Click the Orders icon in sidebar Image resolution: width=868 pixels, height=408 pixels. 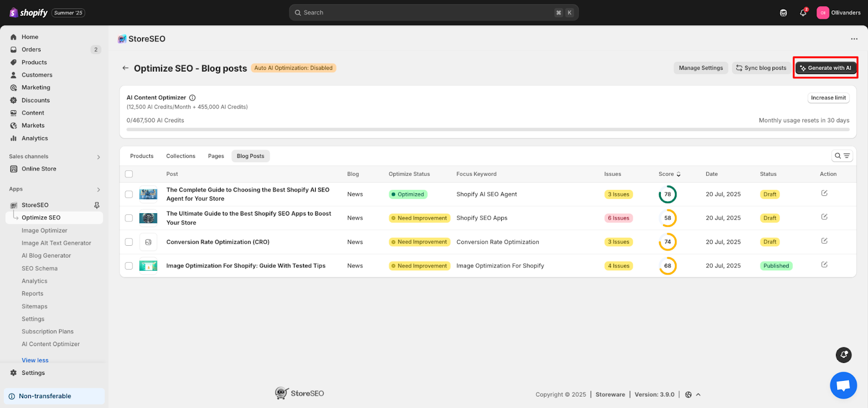pyautogui.click(x=14, y=49)
